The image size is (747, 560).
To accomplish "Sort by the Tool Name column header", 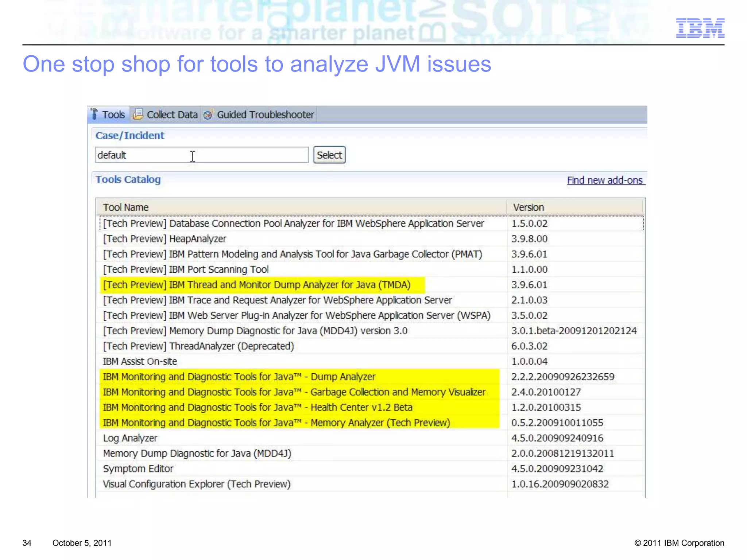I will point(301,207).
